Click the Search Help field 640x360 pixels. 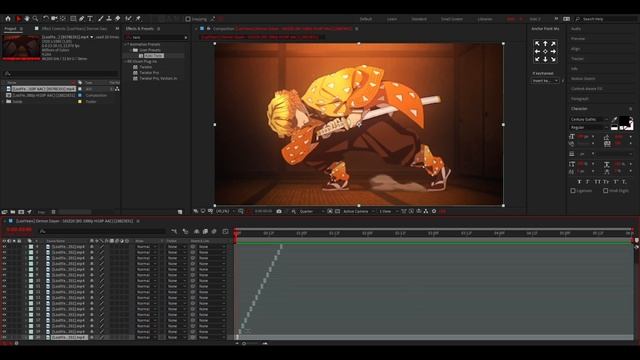pos(606,19)
